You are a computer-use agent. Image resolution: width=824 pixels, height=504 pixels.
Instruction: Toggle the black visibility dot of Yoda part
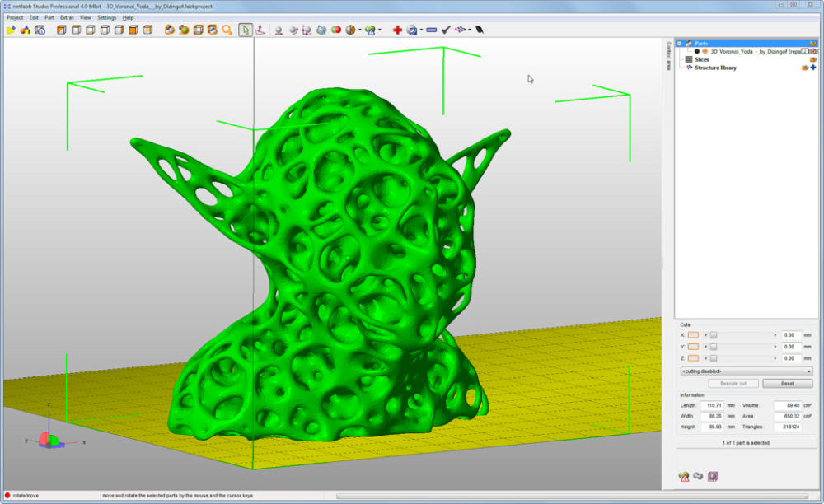click(697, 51)
